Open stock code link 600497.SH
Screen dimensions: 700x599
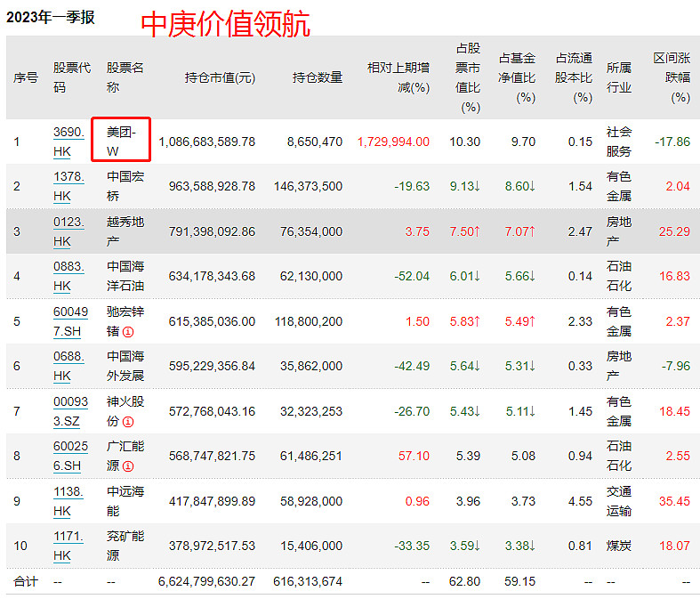coord(70,321)
